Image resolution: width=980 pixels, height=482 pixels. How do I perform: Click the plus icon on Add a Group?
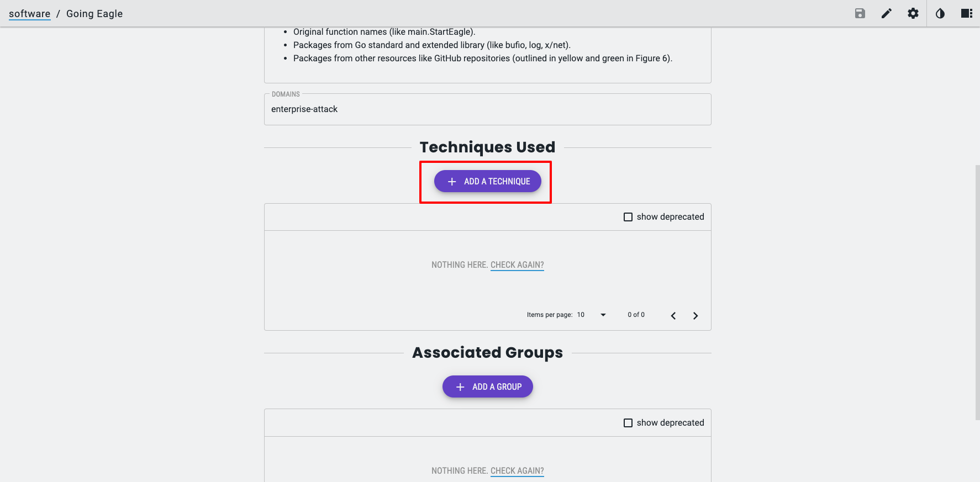point(460,387)
